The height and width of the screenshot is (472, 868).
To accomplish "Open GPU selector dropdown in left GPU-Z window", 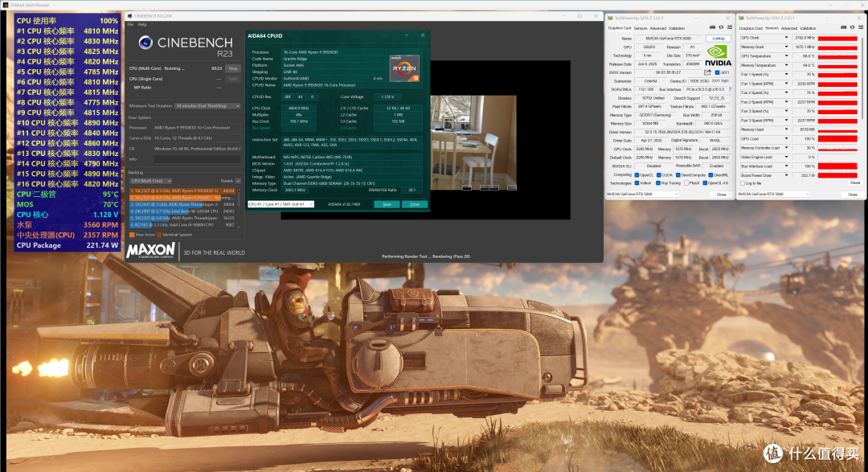I will [643, 195].
